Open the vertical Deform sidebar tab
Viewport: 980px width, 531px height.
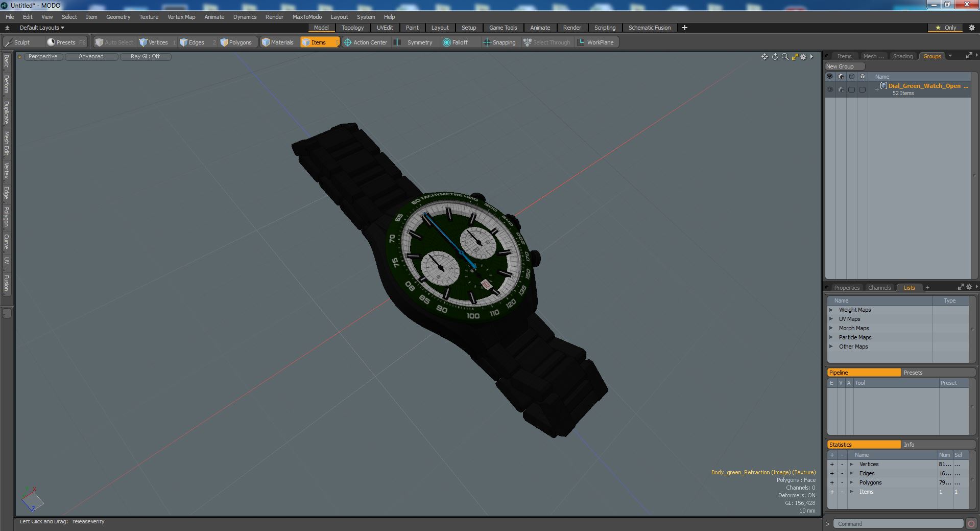(6, 84)
